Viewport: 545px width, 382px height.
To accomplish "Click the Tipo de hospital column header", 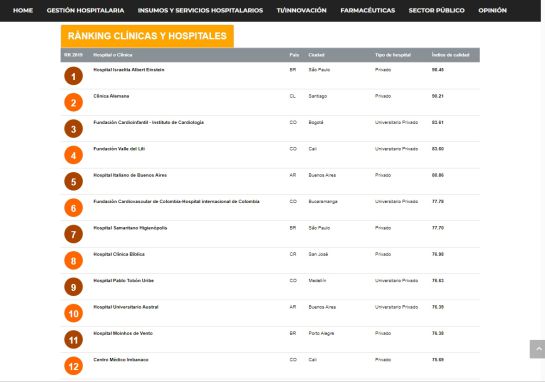I will (x=393, y=55).
